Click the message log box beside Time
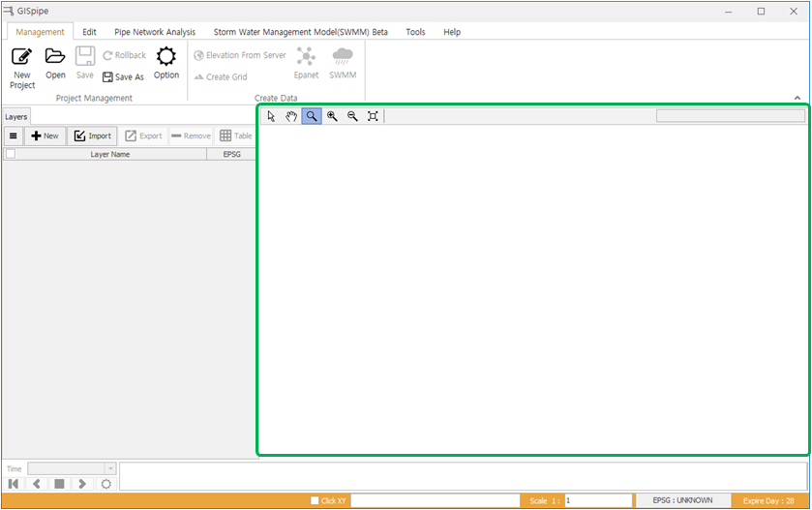The image size is (812, 510). (x=464, y=476)
